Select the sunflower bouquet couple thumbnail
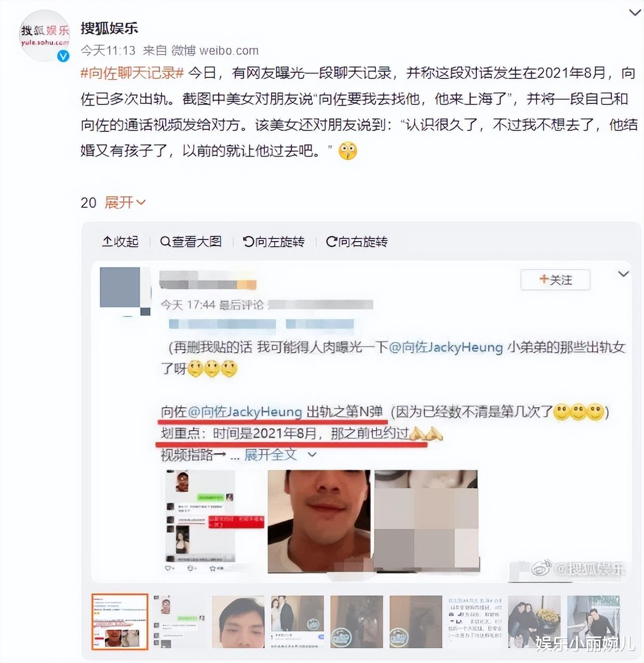Screen dimensions: 644x663 click(x=534, y=621)
